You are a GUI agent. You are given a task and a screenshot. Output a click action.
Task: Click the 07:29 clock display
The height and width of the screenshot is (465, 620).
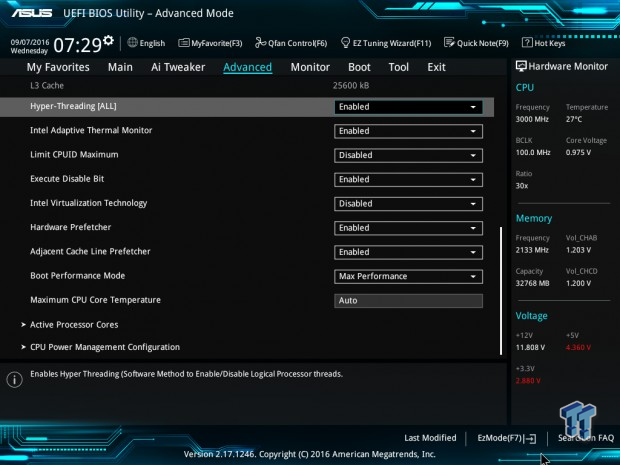click(x=78, y=45)
